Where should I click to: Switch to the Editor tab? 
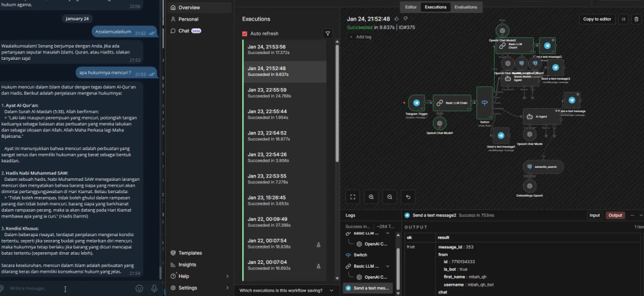coord(411,7)
